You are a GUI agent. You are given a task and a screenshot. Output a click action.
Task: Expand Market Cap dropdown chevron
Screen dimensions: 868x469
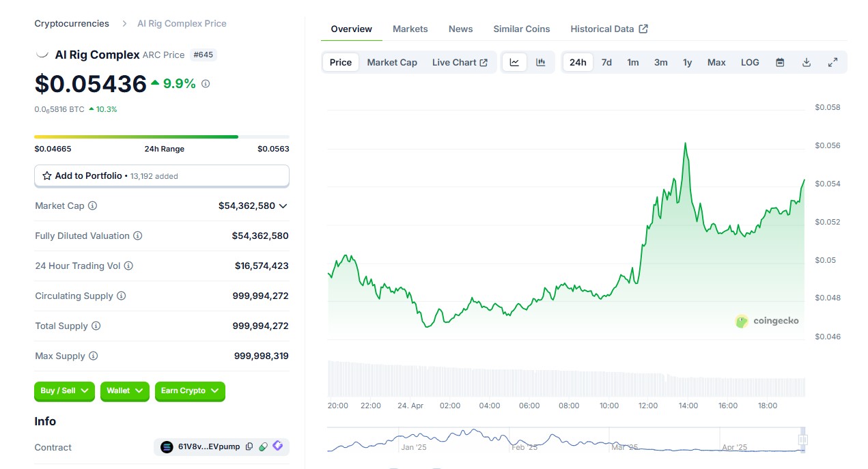pos(283,205)
